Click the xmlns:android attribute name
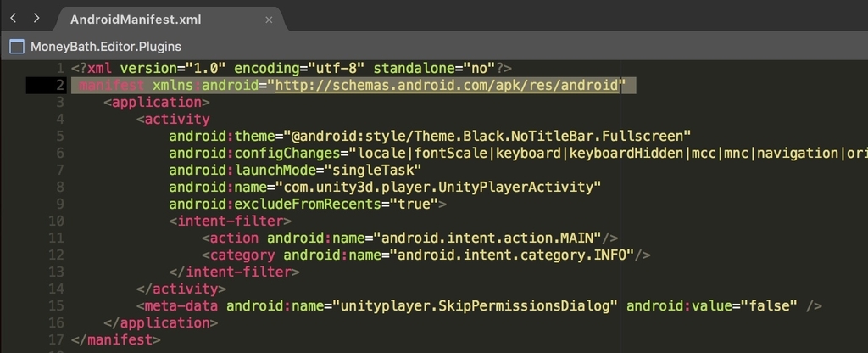The height and width of the screenshot is (353, 868). [206, 86]
